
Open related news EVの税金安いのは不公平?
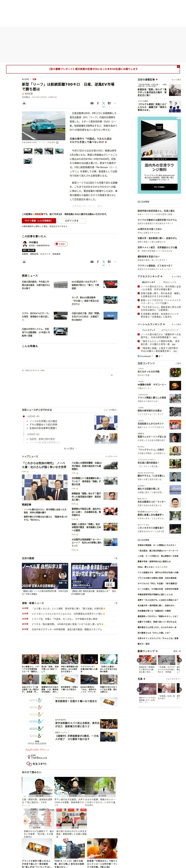85,285
